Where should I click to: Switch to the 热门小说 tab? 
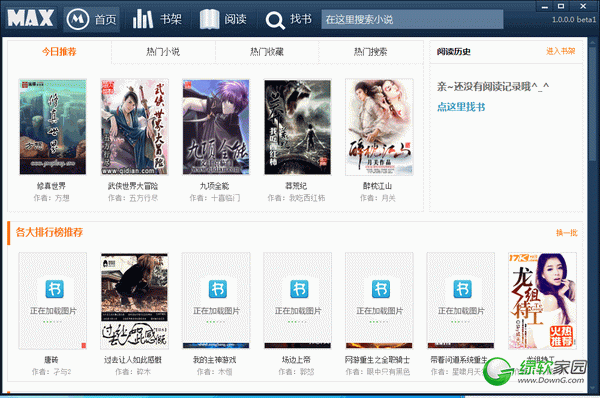pos(163,52)
